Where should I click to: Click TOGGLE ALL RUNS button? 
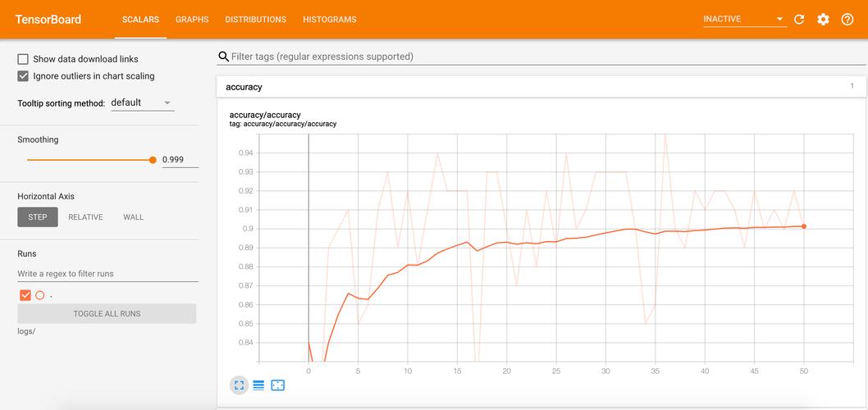click(107, 314)
